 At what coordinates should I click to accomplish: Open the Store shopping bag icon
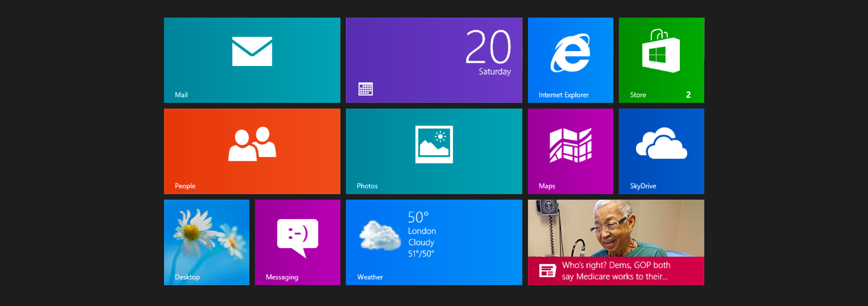tap(661, 51)
